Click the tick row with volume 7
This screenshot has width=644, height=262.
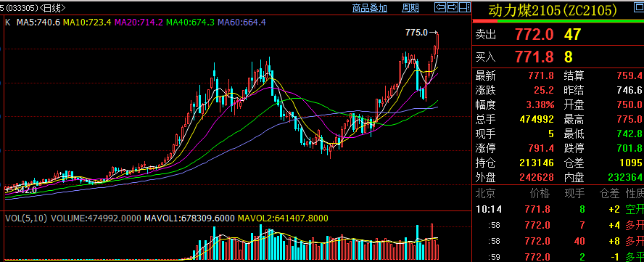[559, 225]
